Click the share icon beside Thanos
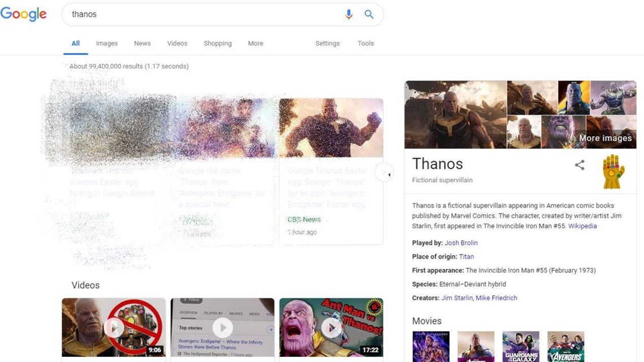 pos(580,165)
